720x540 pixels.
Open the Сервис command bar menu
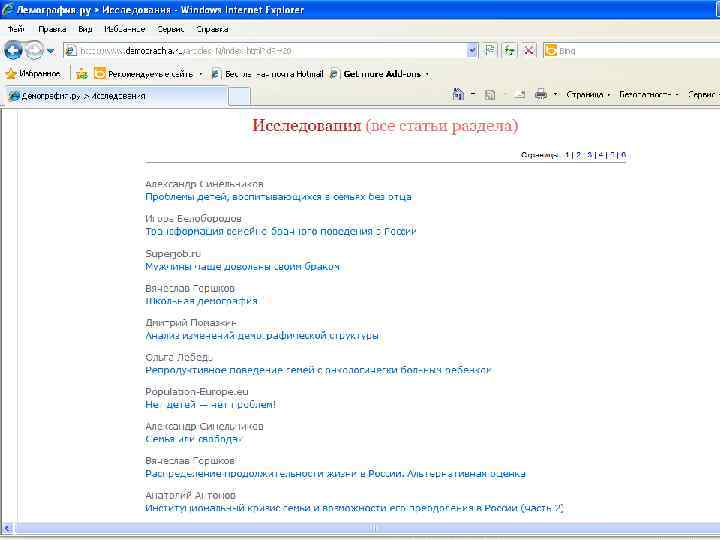point(703,94)
